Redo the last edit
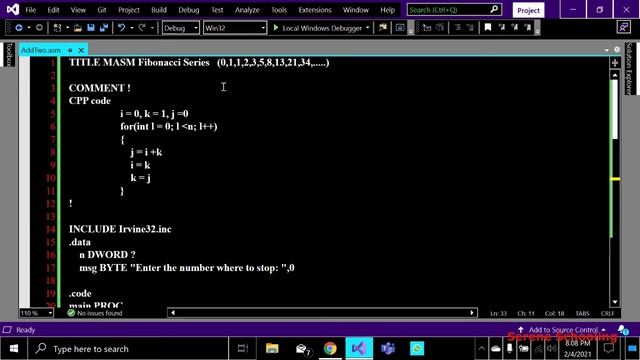The height and width of the screenshot is (360, 640). 142,28
